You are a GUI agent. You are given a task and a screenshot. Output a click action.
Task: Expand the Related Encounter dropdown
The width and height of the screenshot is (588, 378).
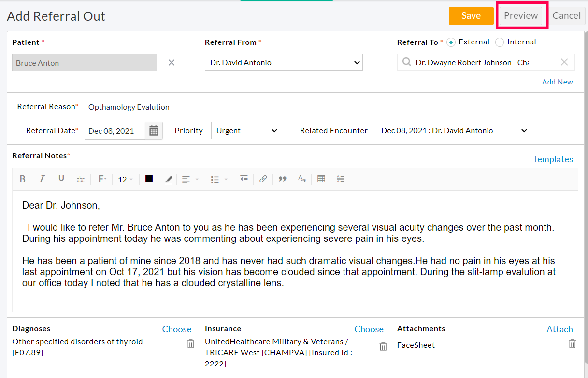pyautogui.click(x=452, y=130)
